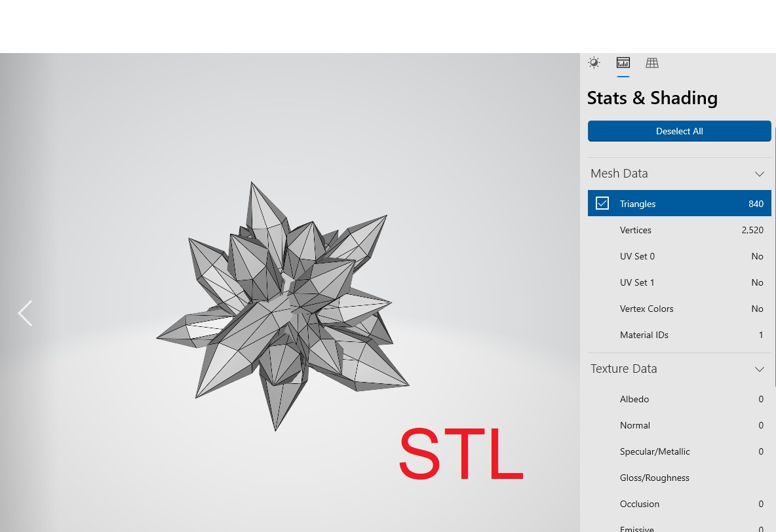Click the Mesh Data section header
This screenshot has height=532, width=776.
pyautogui.click(x=679, y=174)
